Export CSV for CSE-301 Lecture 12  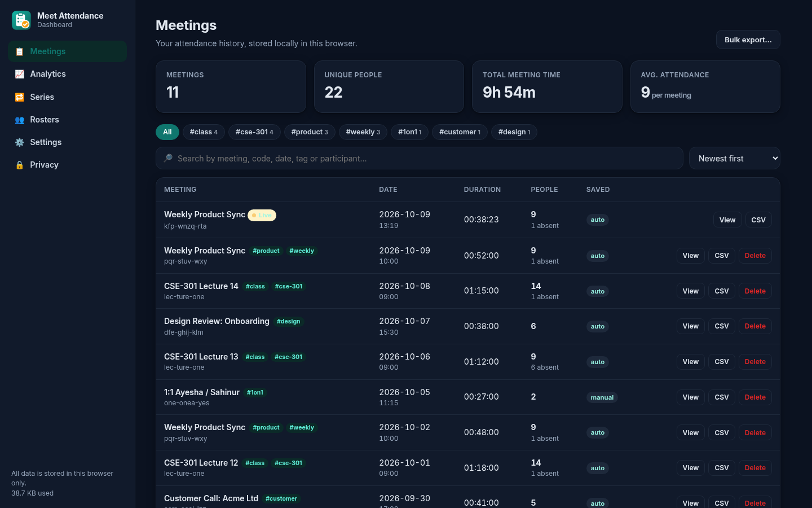(722, 468)
